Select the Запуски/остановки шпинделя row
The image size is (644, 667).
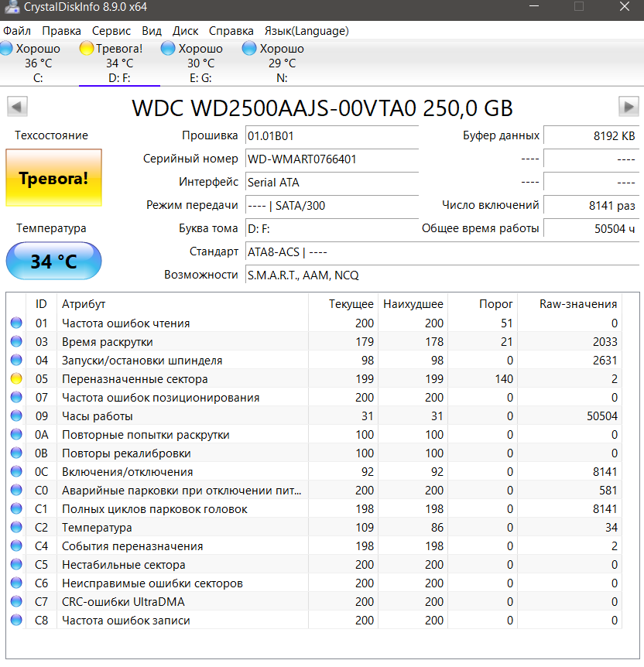tap(315, 361)
